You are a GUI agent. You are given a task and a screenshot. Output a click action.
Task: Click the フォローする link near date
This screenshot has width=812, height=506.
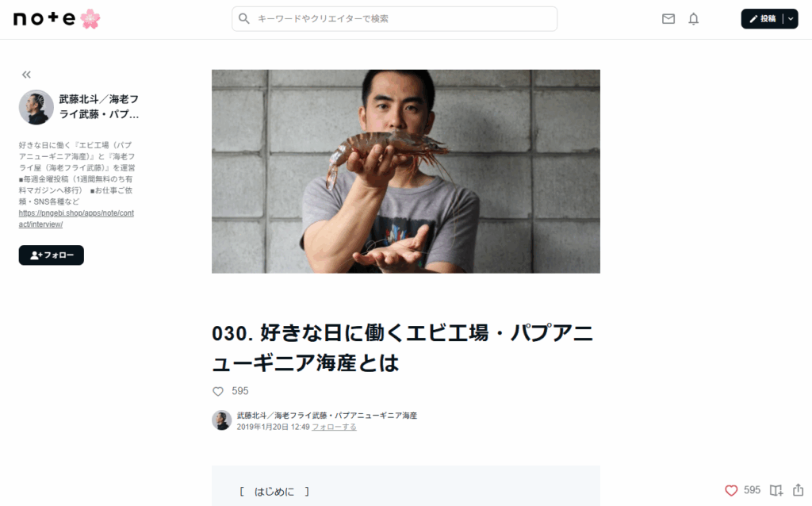click(x=334, y=427)
